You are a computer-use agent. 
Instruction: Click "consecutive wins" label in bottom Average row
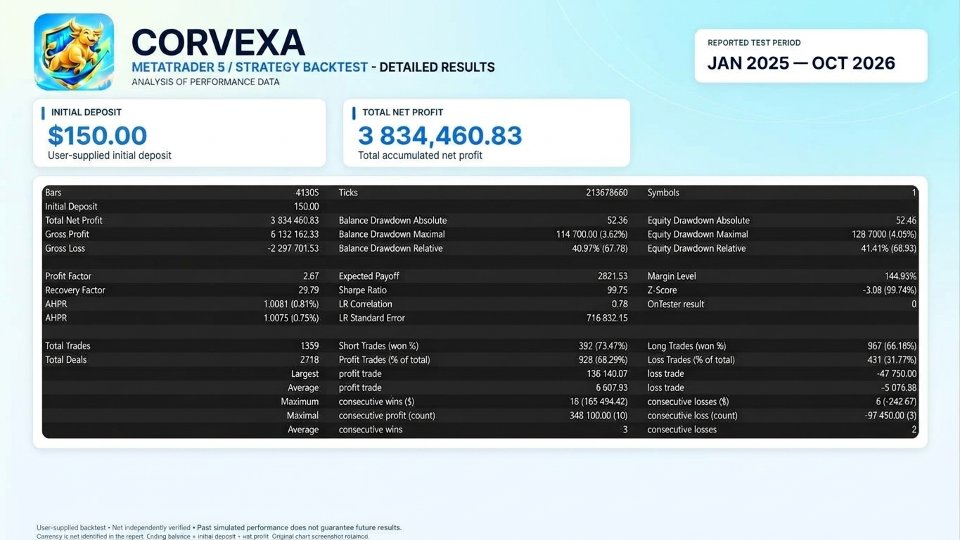tap(370, 430)
